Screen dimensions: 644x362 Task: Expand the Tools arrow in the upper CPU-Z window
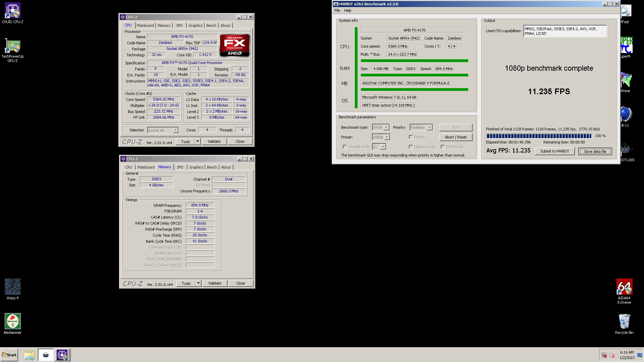(x=198, y=141)
